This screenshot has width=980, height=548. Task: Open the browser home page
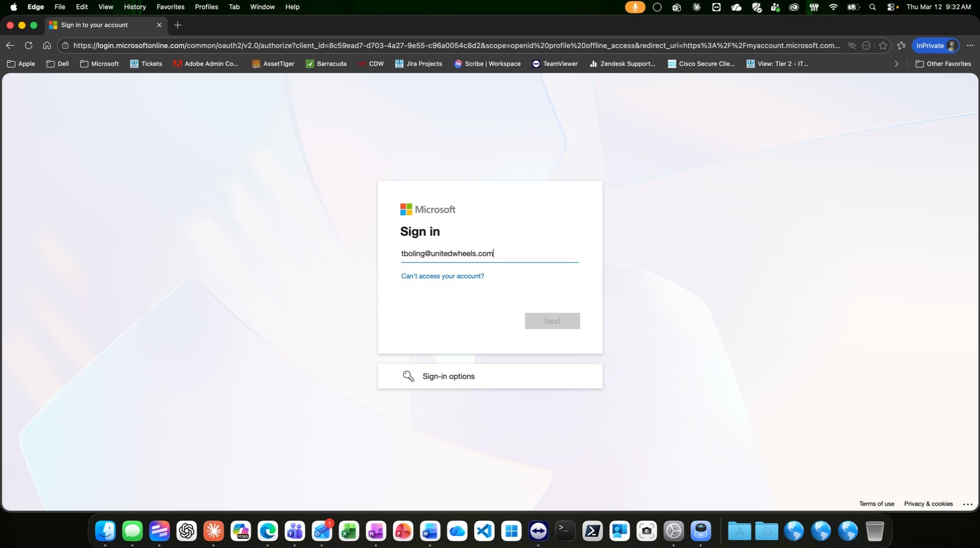[x=47, y=45]
